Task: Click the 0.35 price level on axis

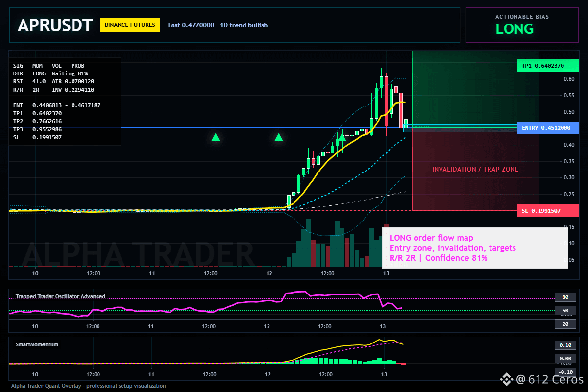Action: coord(569,161)
